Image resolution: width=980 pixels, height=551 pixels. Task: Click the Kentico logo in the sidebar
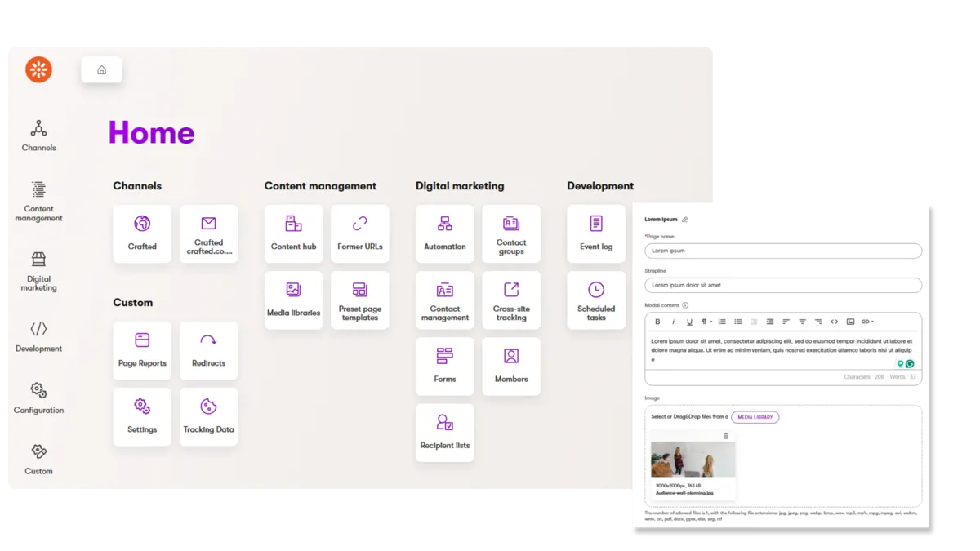(x=38, y=69)
